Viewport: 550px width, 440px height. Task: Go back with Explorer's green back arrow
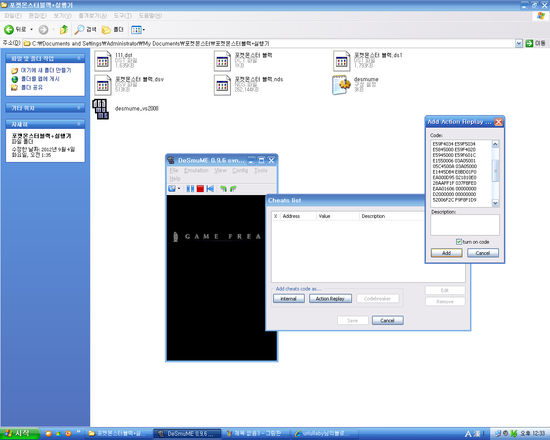coord(9,30)
